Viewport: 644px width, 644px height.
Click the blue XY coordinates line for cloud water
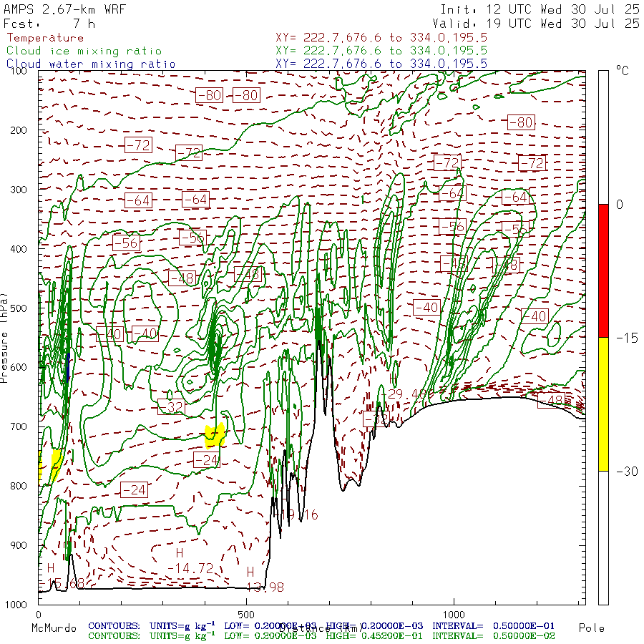381,64
